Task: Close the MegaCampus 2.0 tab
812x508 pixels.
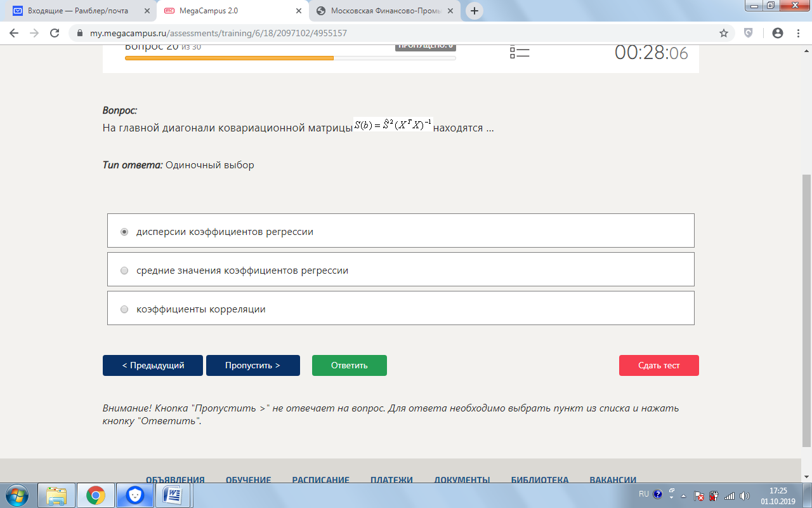Action: coord(299,11)
